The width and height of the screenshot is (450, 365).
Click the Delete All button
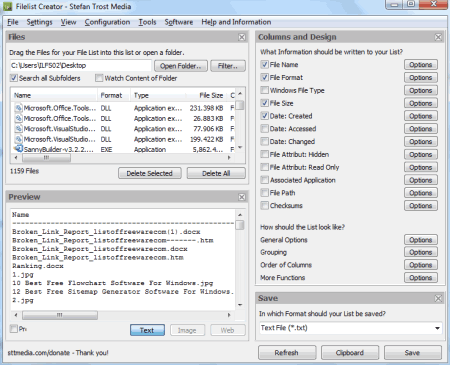216,173
